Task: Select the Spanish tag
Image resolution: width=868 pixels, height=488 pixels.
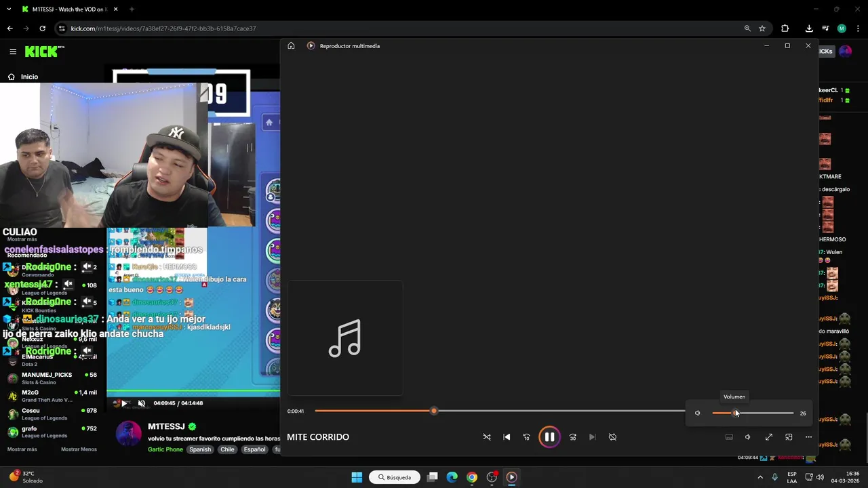Action: [200, 449]
